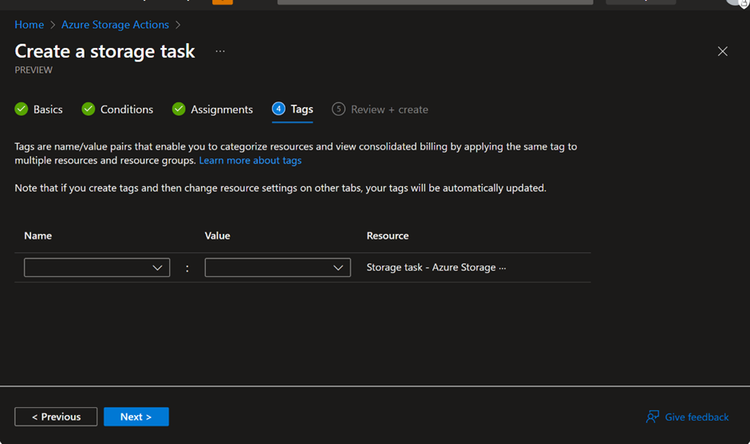Image resolution: width=750 pixels, height=444 pixels.
Task: Click the Give feedback person icon
Action: [x=653, y=417]
